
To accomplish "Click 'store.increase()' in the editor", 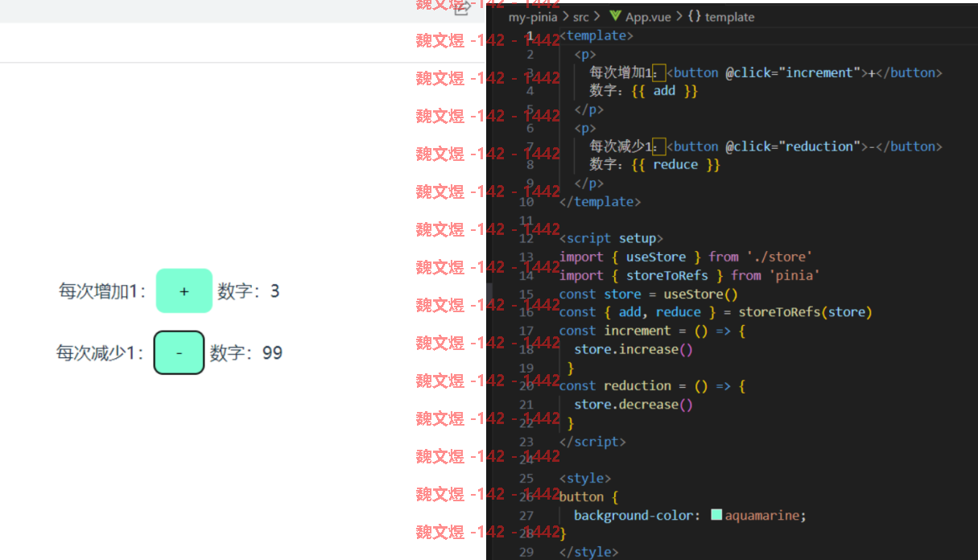I will 633,349.
